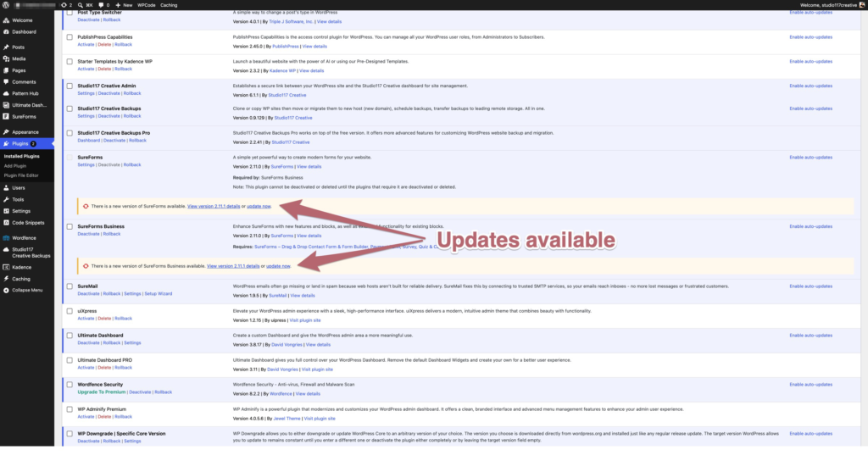This screenshot has width=868, height=461.
Task: Tick the WP Adminify Premium checkbox
Action: [x=70, y=409]
